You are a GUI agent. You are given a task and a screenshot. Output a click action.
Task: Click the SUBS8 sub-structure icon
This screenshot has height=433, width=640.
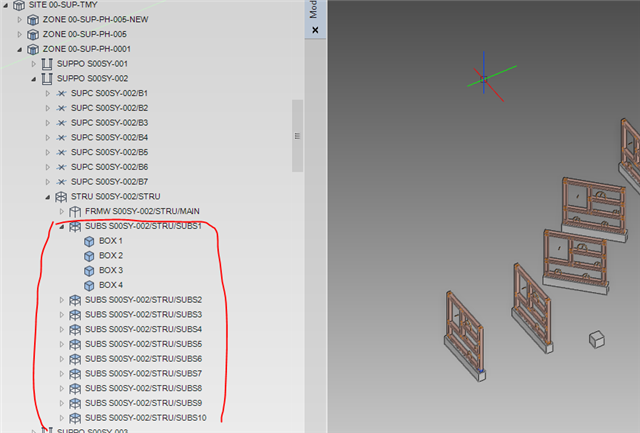75,388
